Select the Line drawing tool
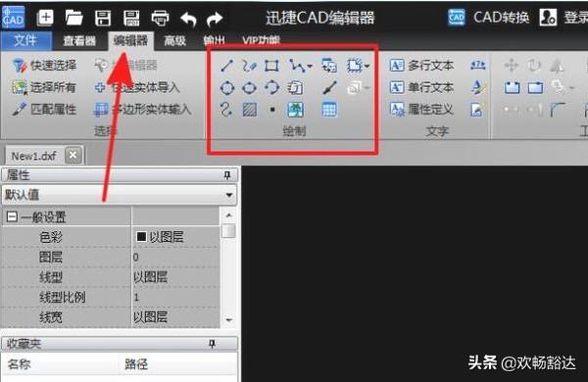Screen dimensions: 588x382 227,66
